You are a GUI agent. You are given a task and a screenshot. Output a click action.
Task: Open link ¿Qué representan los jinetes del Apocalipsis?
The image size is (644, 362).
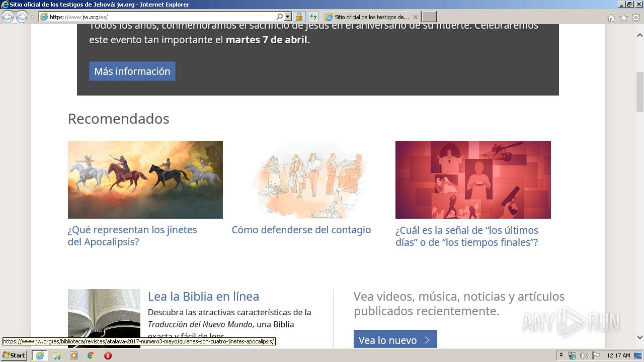click(132, 236)
